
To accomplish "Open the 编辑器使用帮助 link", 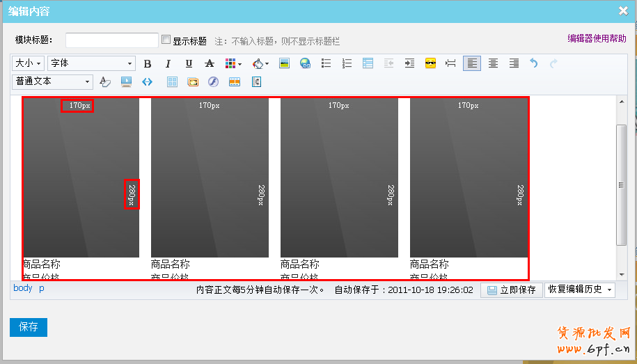I will coord(597,39).
